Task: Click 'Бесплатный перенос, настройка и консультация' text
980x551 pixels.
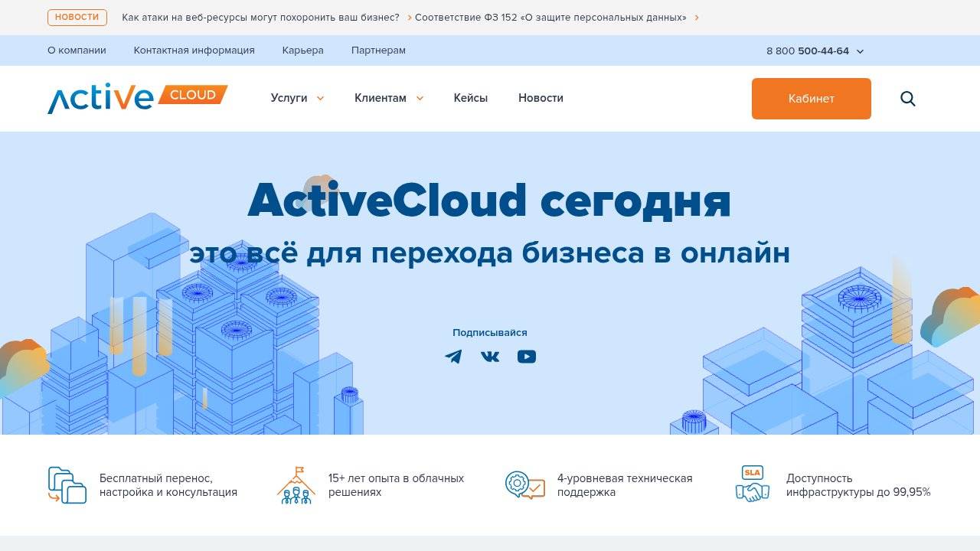Action: pos(168,485)
